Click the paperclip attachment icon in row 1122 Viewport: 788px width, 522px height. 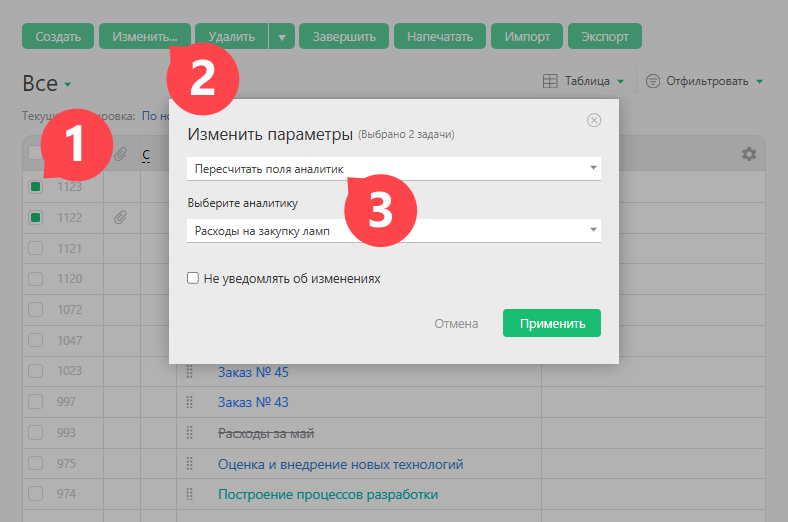(120, 217)
